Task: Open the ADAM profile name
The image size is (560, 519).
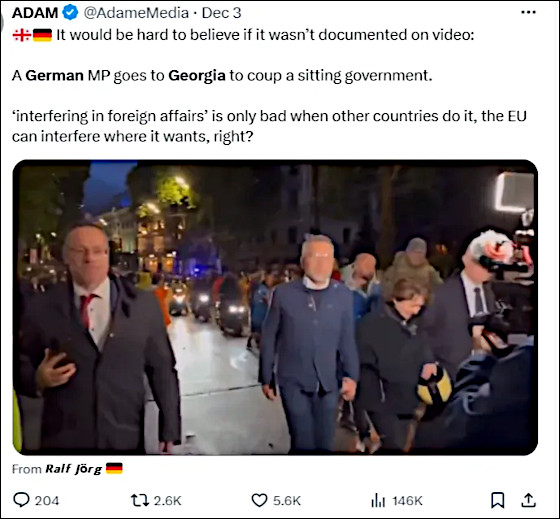Action: point(35,13)
